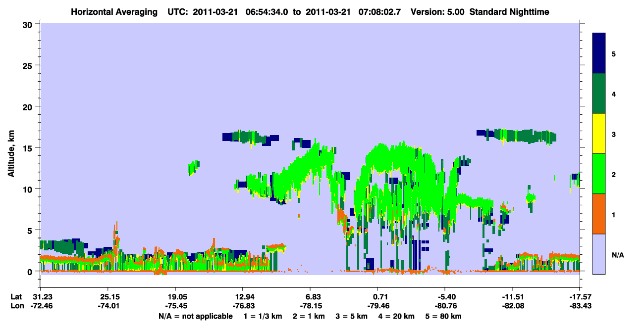This screenshot has height=330, width=644.
Task: Click the longitude value -76.83
Action: pos(243,306)
